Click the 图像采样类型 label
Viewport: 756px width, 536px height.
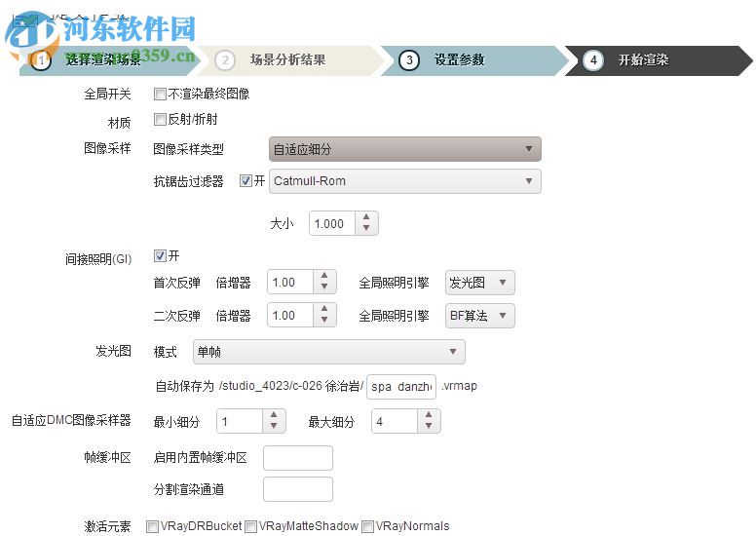click(x=189, y=149)
